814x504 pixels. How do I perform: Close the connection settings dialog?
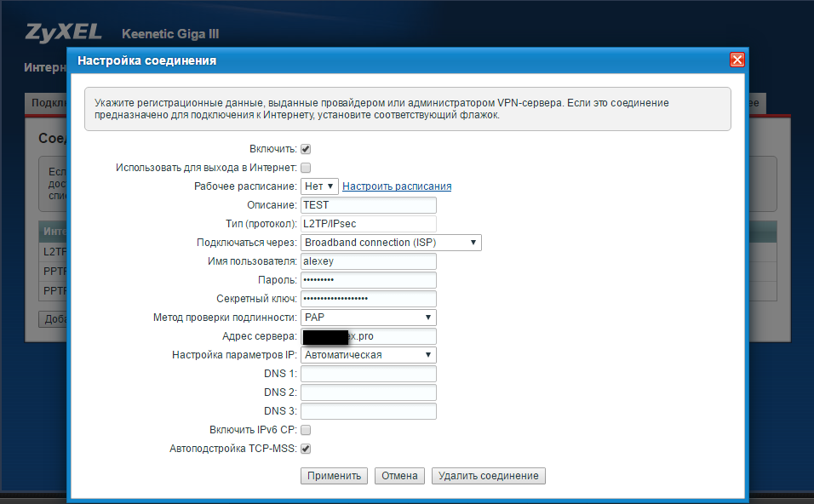coord(737,60)
